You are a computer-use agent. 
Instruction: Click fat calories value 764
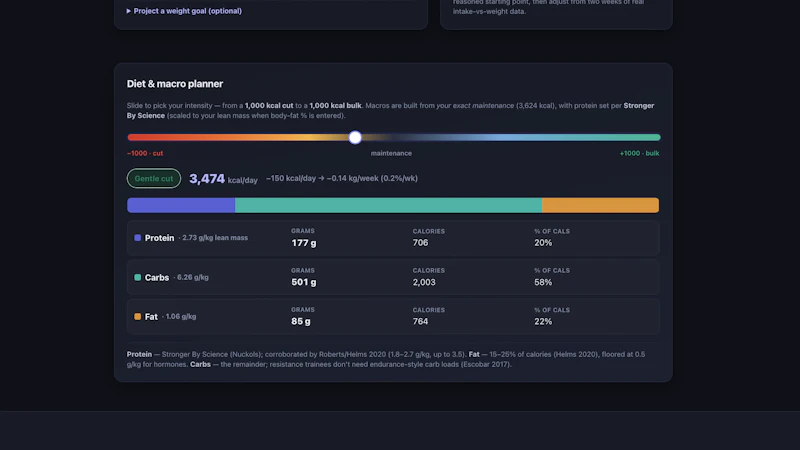click(x=420, y=321)
